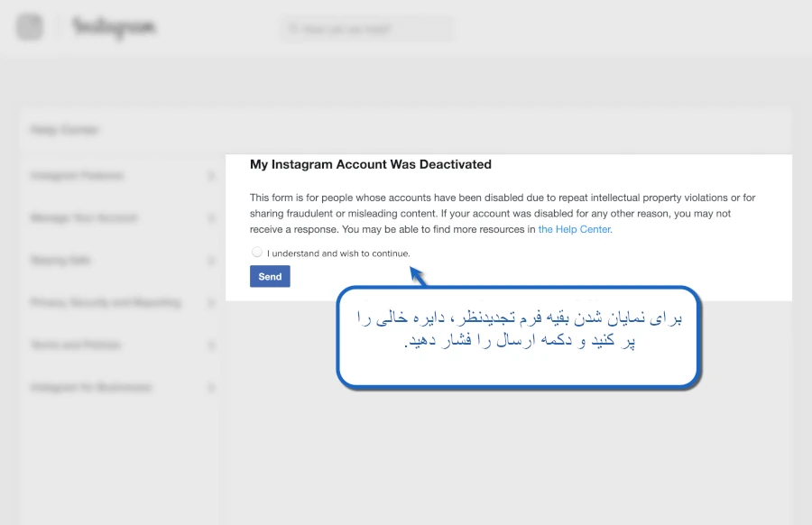Open the Staying Safe sidebar item

point(60,261)
